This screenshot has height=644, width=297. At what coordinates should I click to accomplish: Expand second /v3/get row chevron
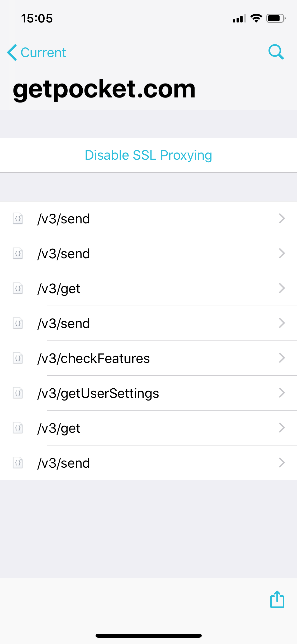pyautogui.click(x=282, y=428)
